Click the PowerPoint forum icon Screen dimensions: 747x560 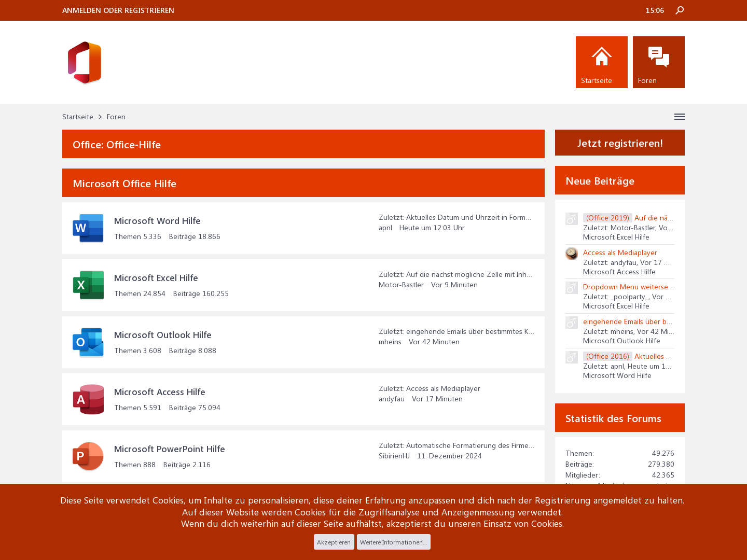coord(88,456)
